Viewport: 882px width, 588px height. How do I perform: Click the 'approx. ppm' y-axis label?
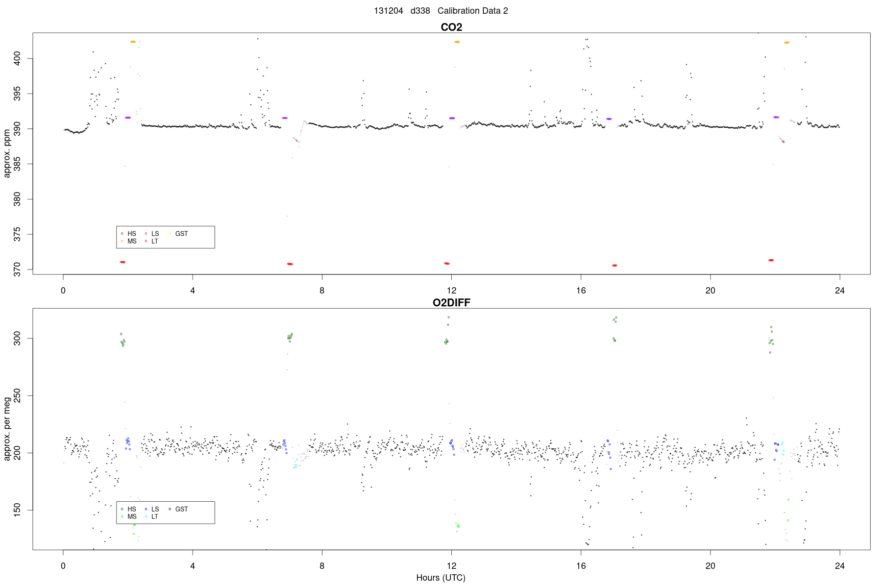click(x=7, y=153)
